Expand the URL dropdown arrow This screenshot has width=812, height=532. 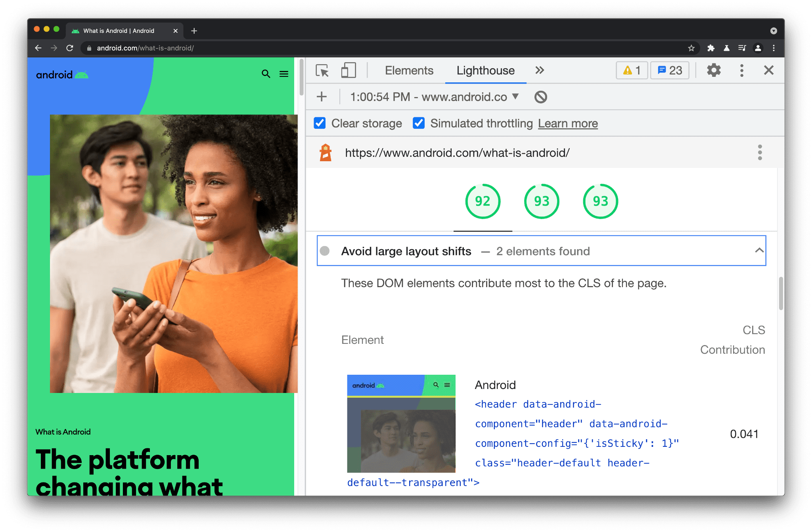[515, 97]
